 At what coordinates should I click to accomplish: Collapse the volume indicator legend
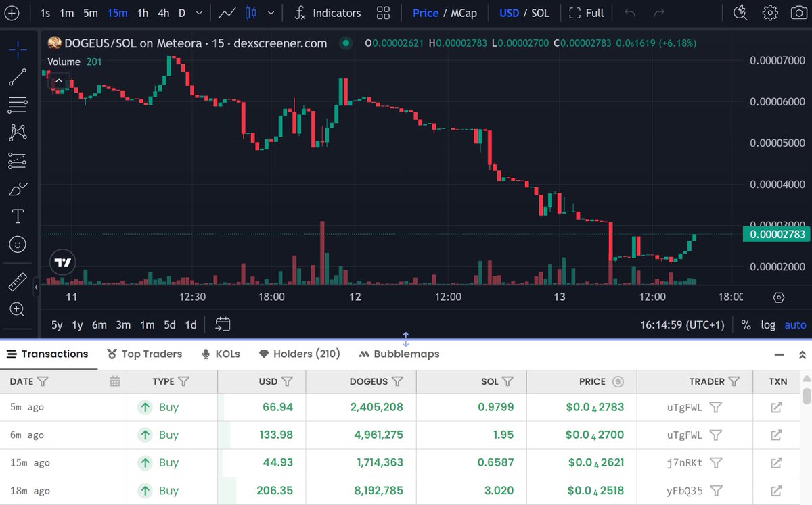59,80
